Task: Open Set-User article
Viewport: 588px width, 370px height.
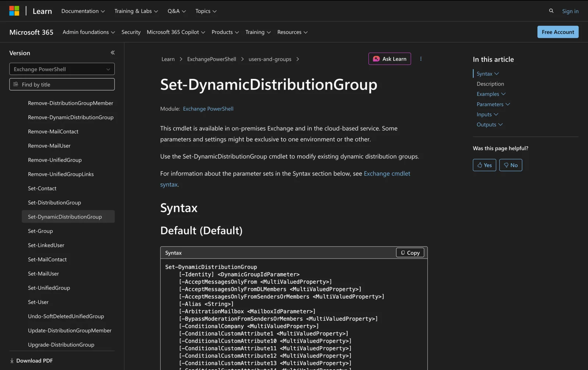Action: point(38,302)
